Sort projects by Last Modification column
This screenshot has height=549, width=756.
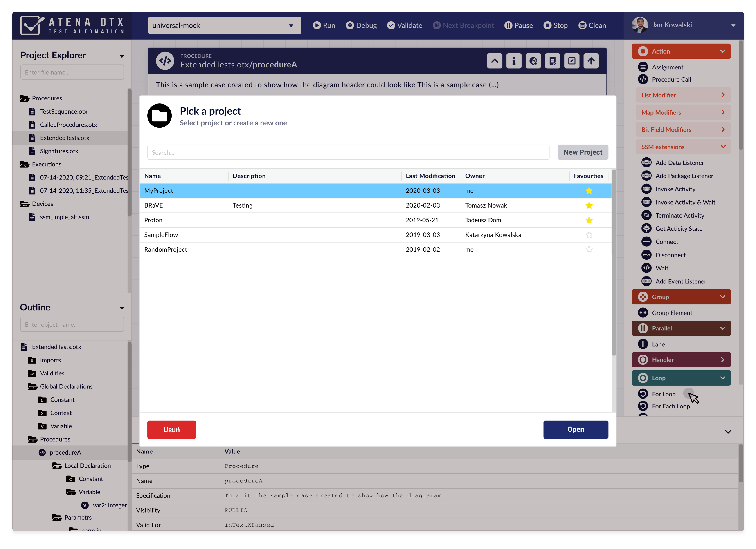point(430,176)
